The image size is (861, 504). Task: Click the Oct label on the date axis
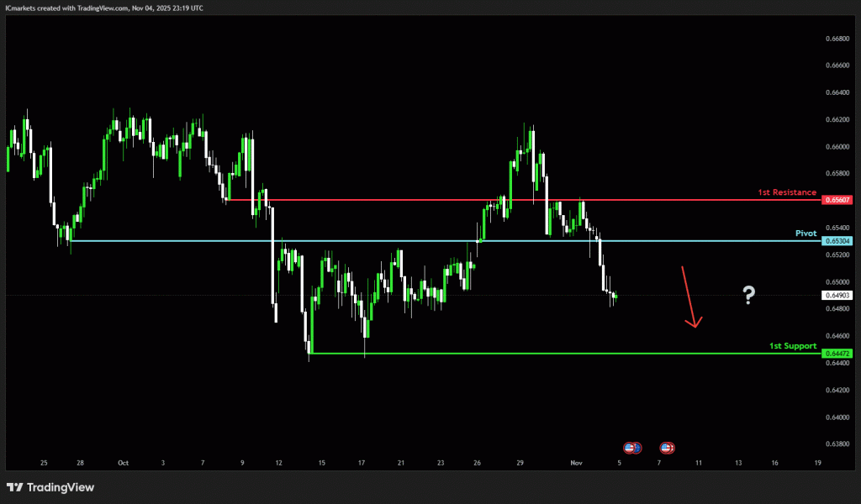click(x=123, y=463)
